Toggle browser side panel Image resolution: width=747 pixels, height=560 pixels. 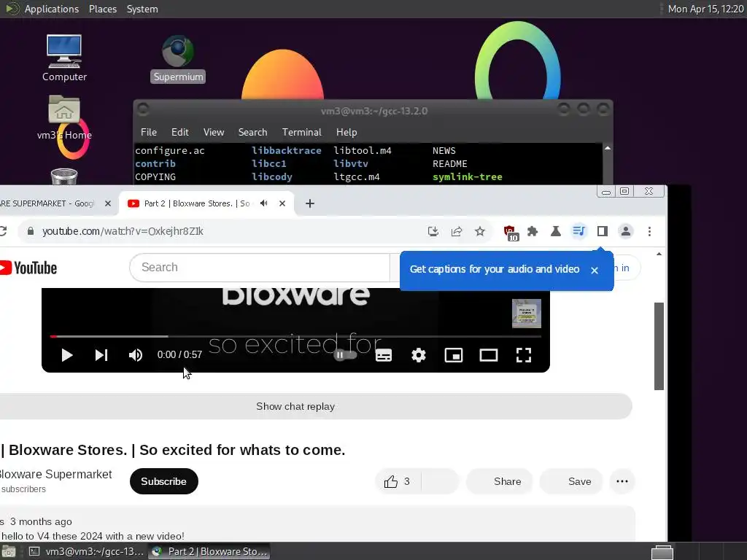pyautogui.click(x=602, y=231)
